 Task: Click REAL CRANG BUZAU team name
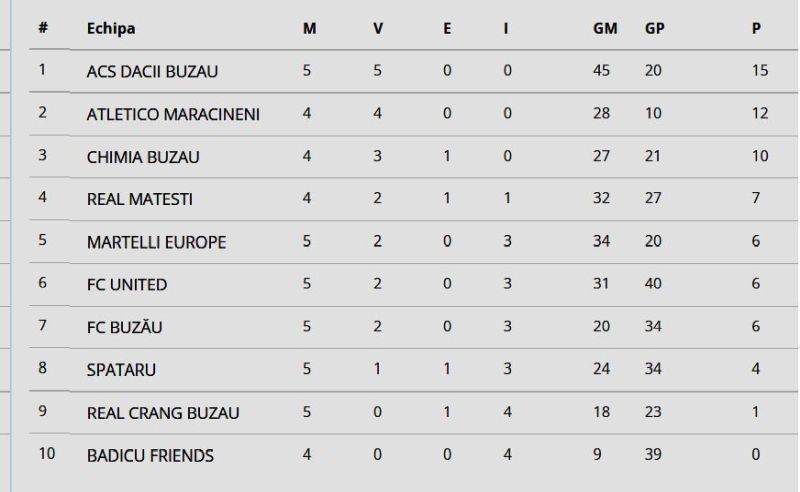click(163, 413)
